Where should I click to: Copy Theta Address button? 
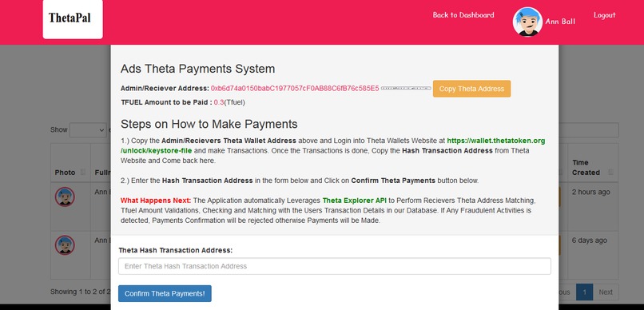tap(471, 89)
